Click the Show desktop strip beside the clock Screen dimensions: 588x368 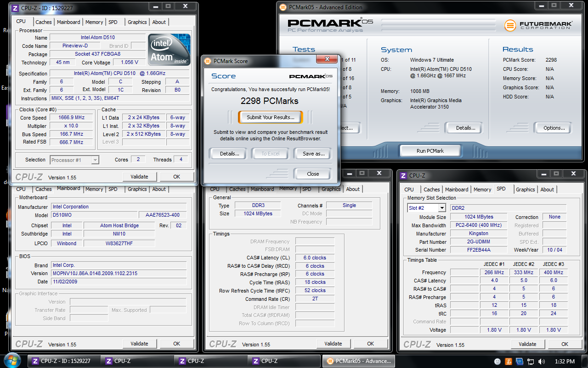[x=584, y=361]
